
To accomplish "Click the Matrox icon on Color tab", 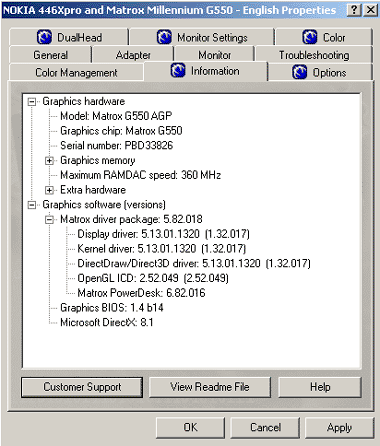I will point(310,37).
